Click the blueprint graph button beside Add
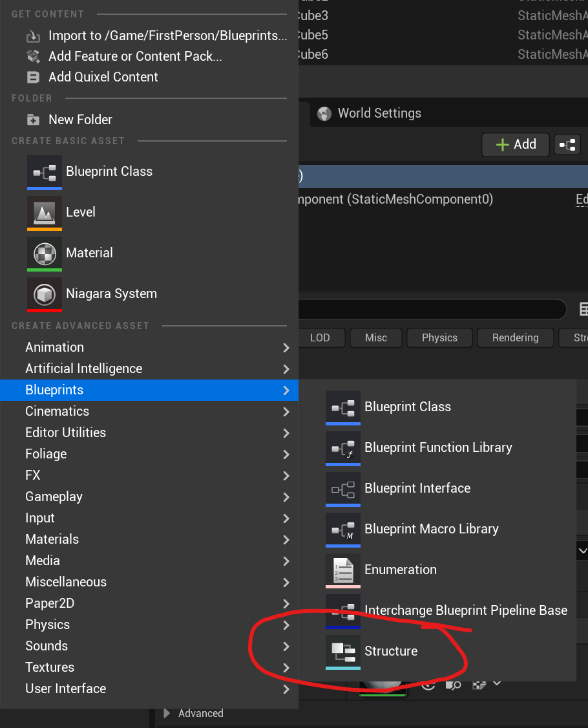The width and height of the screenshot is (588, 728). click(567, 145)
